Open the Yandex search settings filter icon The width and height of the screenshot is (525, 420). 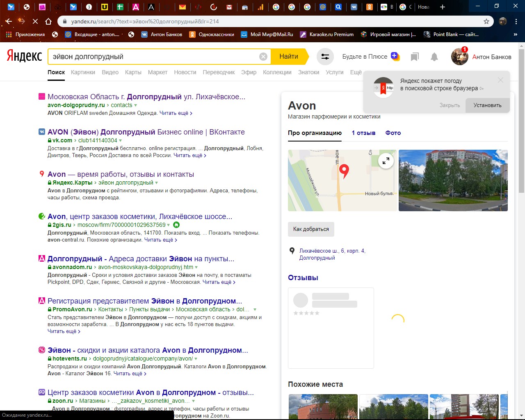click(325, 57)
